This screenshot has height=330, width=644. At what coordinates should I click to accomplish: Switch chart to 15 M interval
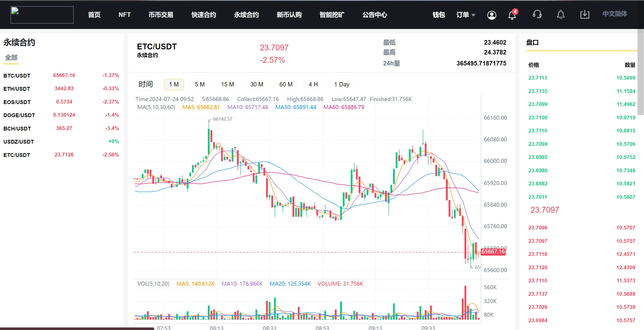[x=228, y=84]
